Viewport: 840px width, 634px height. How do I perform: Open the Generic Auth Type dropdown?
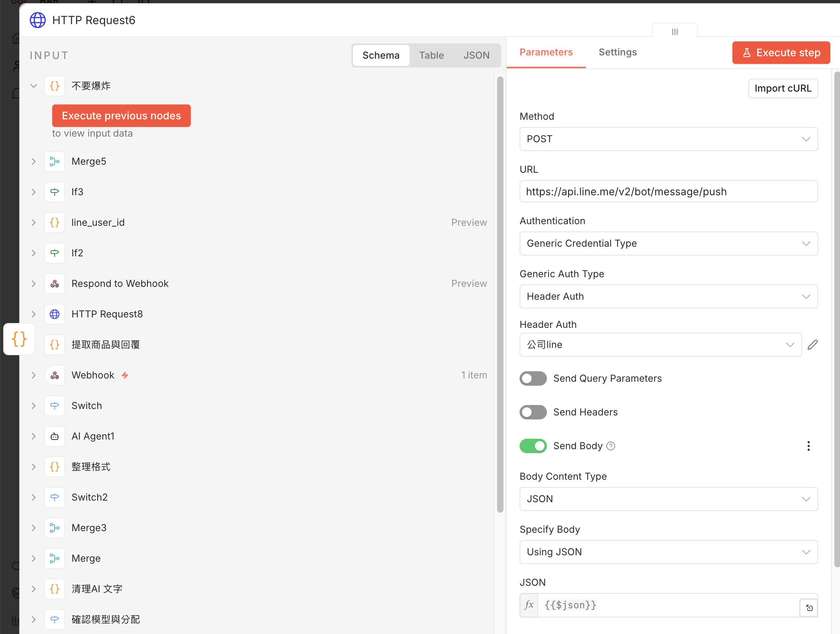[x=669, y=297]
